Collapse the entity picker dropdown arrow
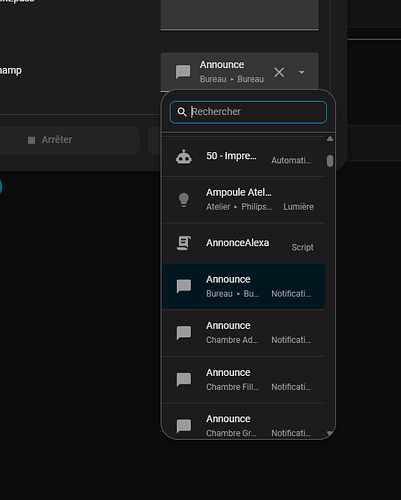This screenshot has height=500, width=401. pos(301,72)
